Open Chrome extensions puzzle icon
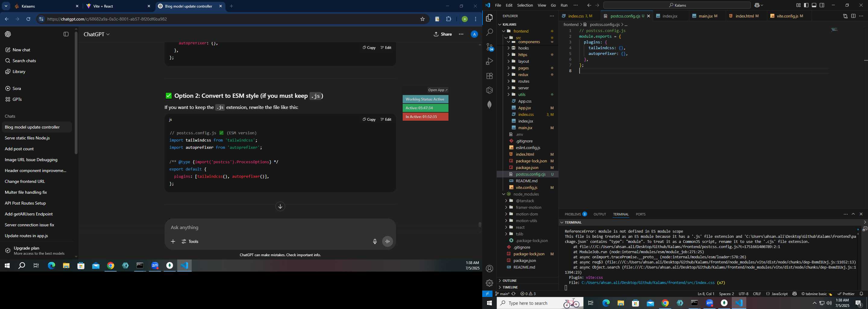The width and height of the screenshot is (868, 309). point(449,19)
